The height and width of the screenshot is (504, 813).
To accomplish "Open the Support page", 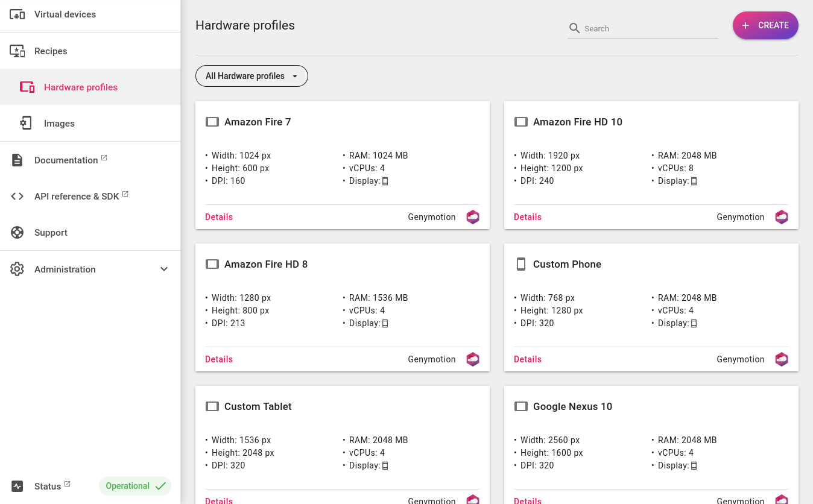I will coord(90,232).
